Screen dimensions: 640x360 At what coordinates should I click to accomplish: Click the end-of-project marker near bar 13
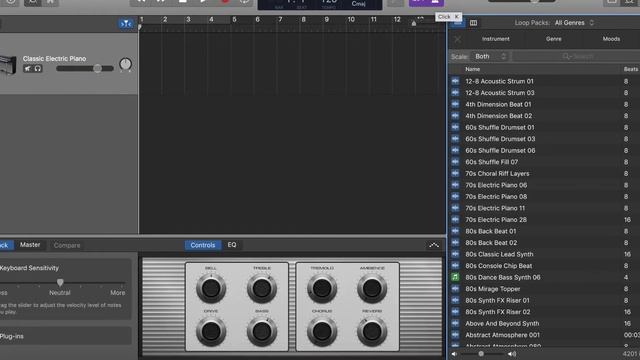tap(413, 23)
